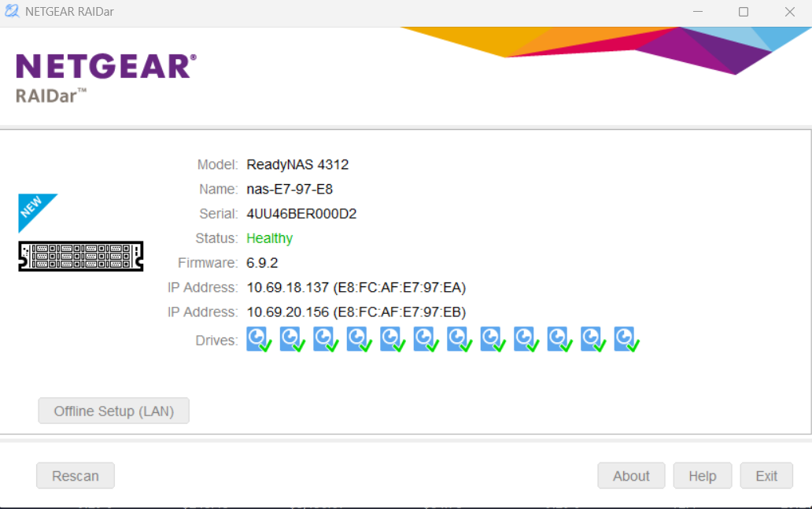The image size is (812, 509).
Task: Click the twelfth drive status icon
Action: (626, 339)
